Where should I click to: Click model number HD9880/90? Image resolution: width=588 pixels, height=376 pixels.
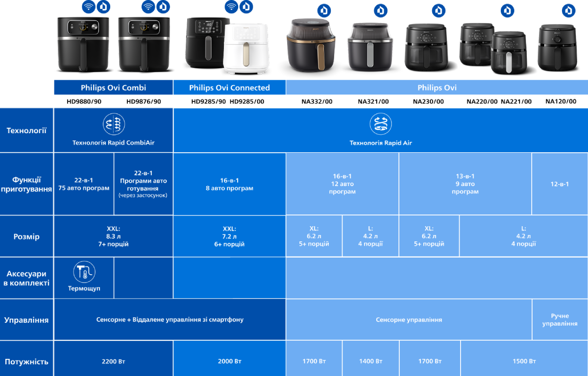[x=83, y=101]
